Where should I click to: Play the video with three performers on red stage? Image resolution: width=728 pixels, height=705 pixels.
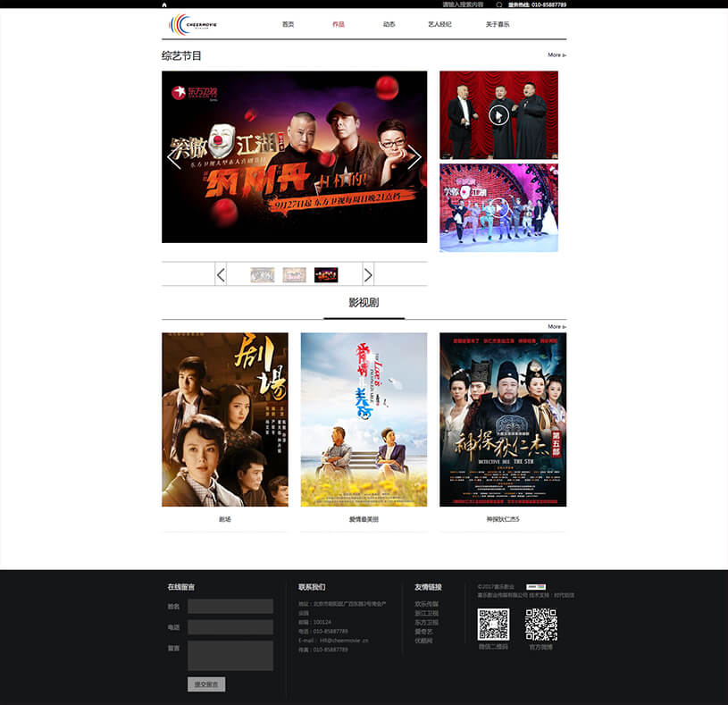498,115
